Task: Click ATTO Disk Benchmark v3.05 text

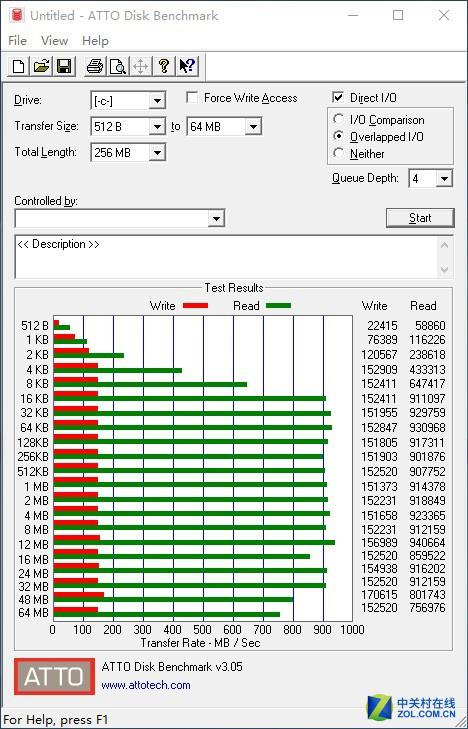Action: (172, 667)
